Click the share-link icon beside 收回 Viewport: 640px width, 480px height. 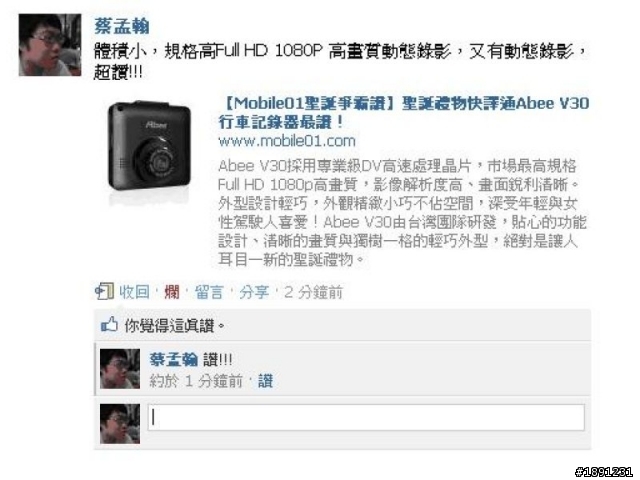(x=104, y=291)
